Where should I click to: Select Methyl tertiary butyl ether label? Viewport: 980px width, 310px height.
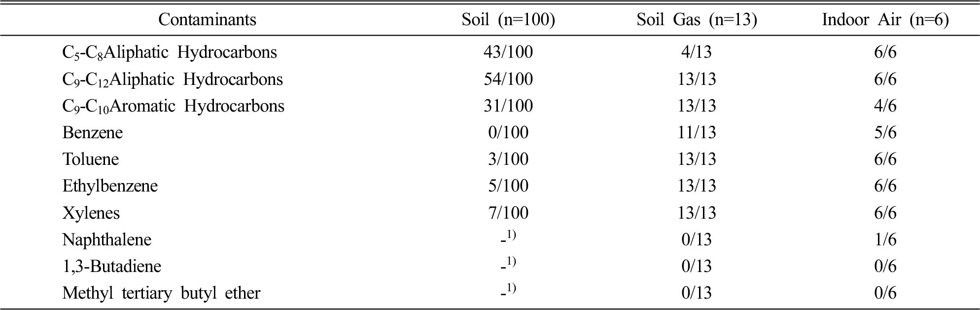point(161,293)
